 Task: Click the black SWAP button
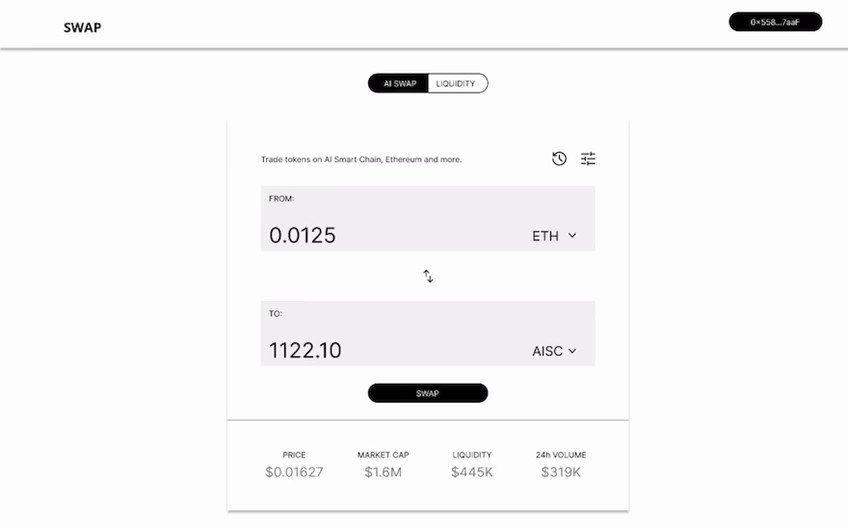point(428,393)
